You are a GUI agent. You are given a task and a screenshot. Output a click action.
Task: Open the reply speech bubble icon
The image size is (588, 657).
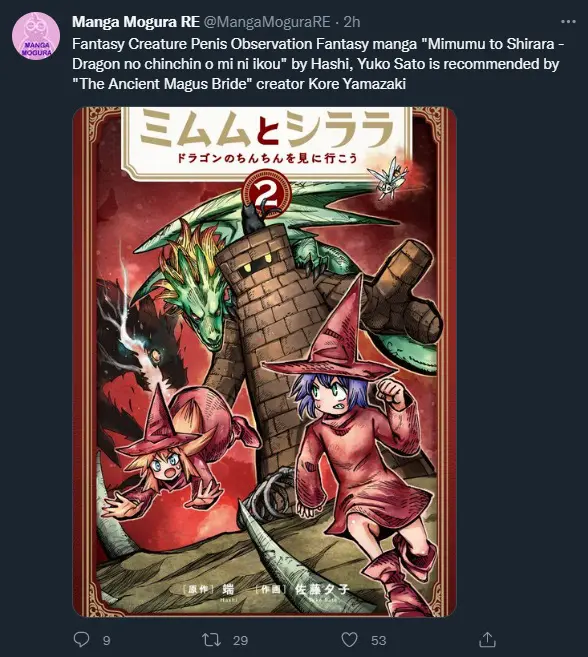81,640
